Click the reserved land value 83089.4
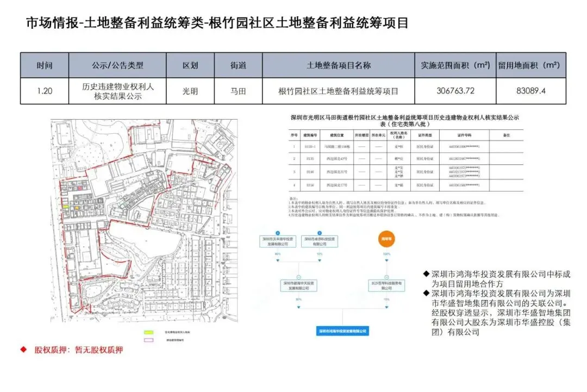 (531, 91)
